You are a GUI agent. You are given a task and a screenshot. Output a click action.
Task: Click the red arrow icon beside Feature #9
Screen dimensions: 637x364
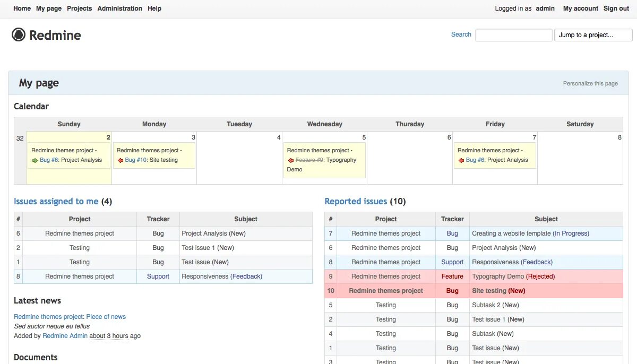(290, 160)
